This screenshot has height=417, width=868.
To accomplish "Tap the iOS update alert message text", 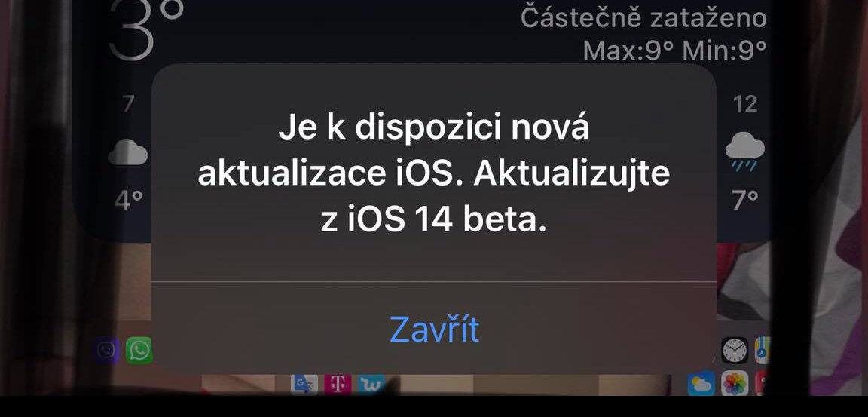I will click(x=434, y=174).
